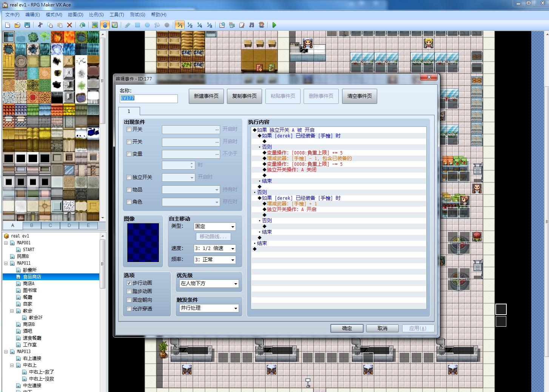Switch to tileset tab B
The width and height of the screenshot is (549, 392).
coord(32,225)
